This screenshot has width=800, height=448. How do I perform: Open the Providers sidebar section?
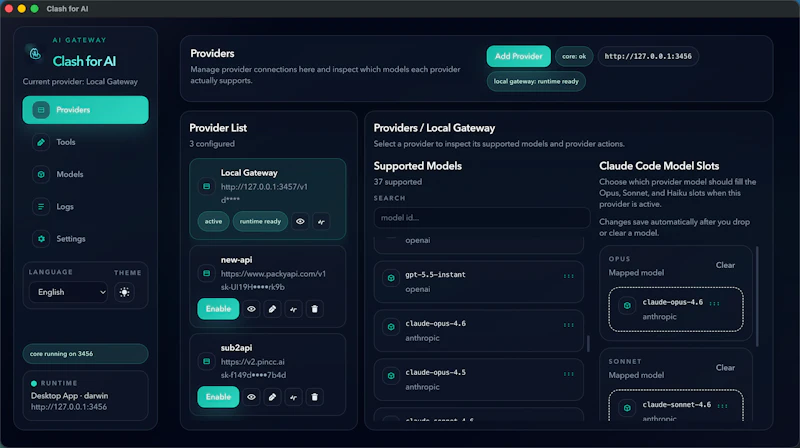[85, 110]
